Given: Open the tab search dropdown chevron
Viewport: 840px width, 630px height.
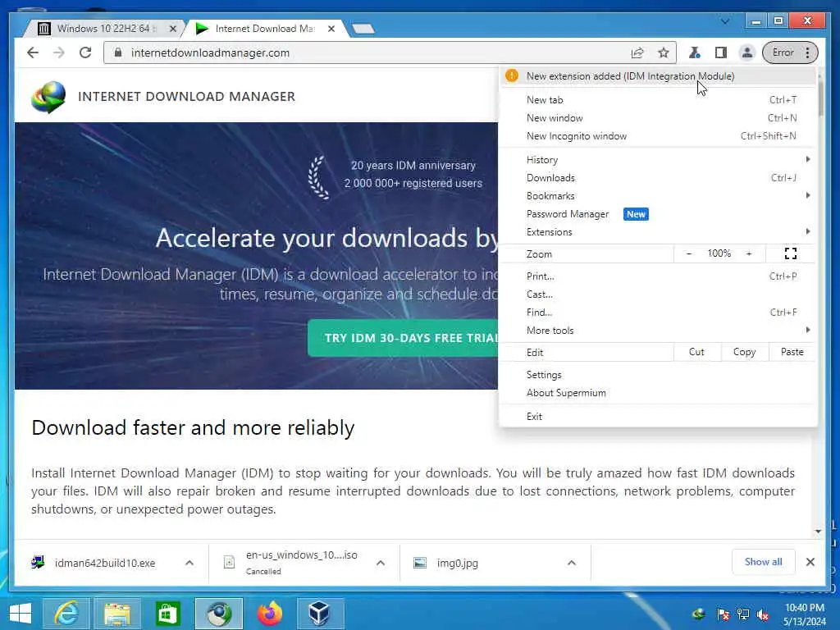Looking at the screenshot, I should click(725, 21).
